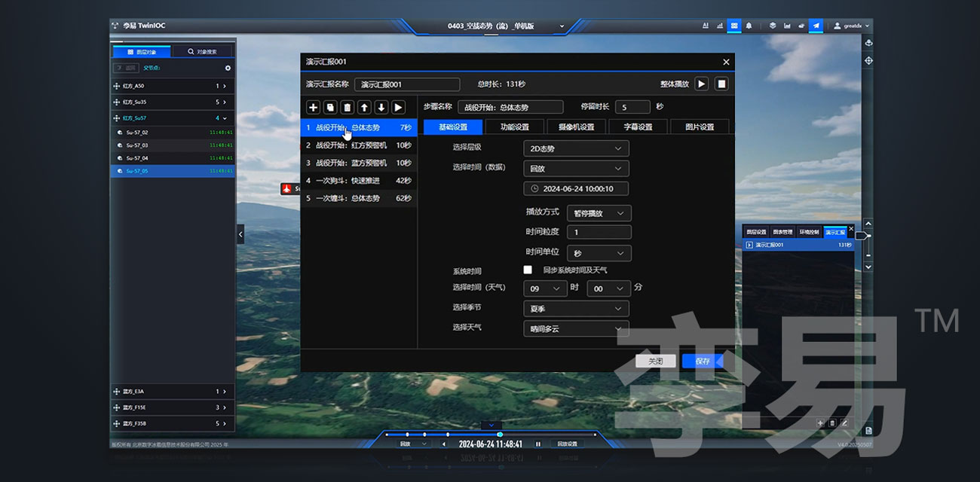The width and height of the screenshot is (980, 482).
Task: Move the step up with the arrow icon
Action: (364, 108)
